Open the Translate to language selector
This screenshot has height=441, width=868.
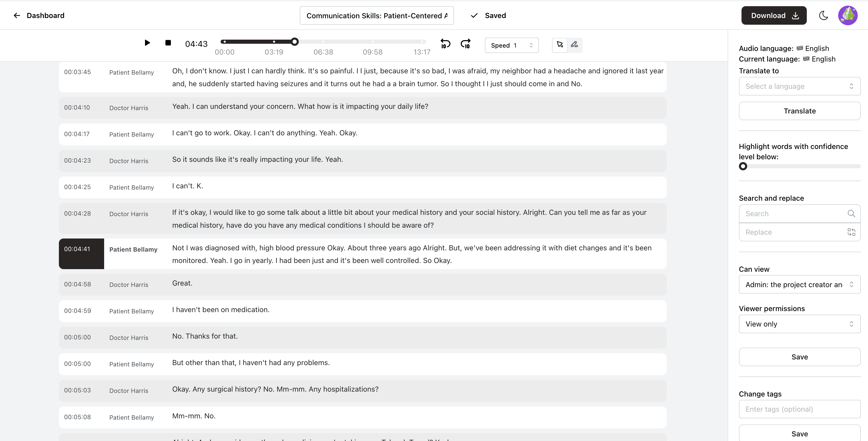coord(799,86)
